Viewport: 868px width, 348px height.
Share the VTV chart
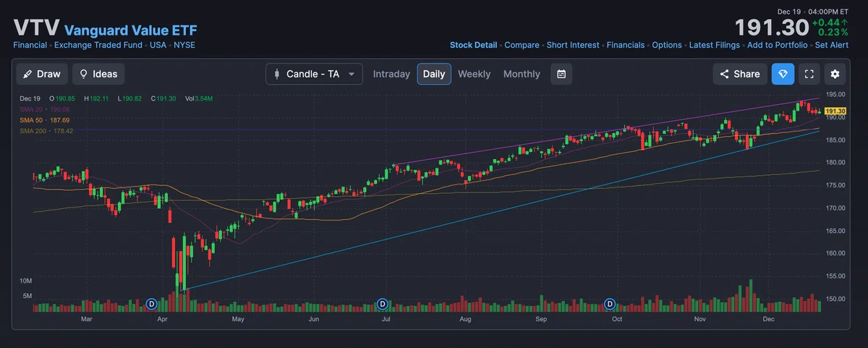pyautogui.click(x=739, y=74)
